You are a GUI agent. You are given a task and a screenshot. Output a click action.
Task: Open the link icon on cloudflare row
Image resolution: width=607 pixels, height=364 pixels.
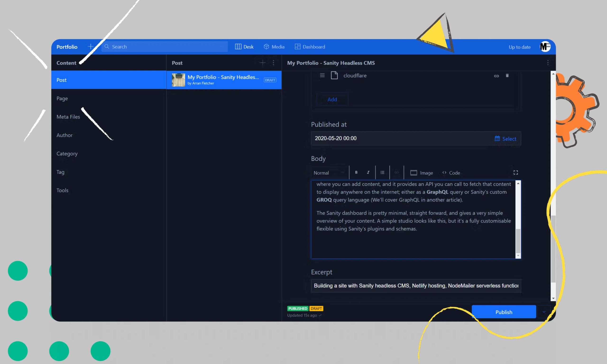coord(496,76)
